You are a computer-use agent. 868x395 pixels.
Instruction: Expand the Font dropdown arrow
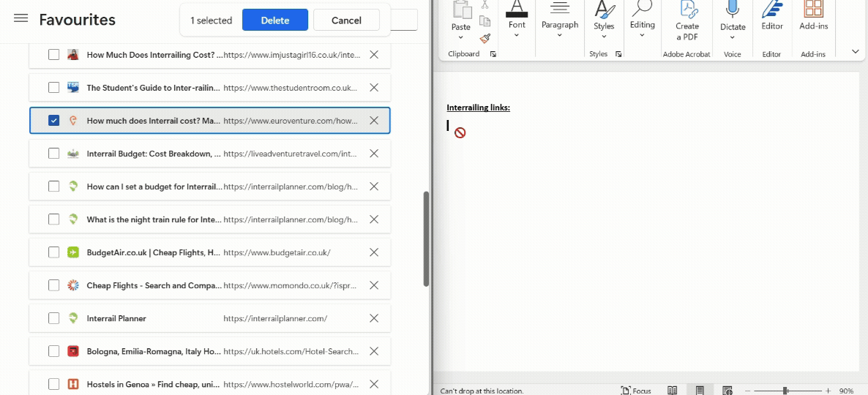[x=517, y=35]
